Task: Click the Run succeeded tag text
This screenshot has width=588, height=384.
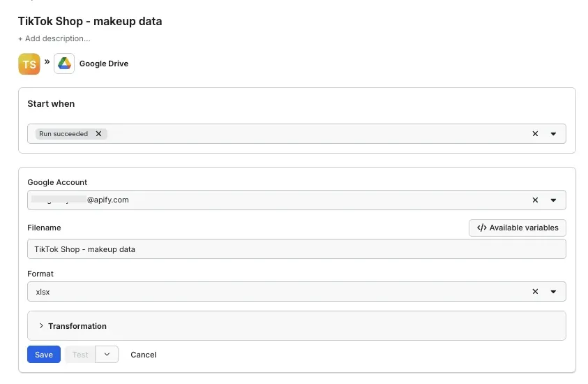Action: [x=63, y=134]
